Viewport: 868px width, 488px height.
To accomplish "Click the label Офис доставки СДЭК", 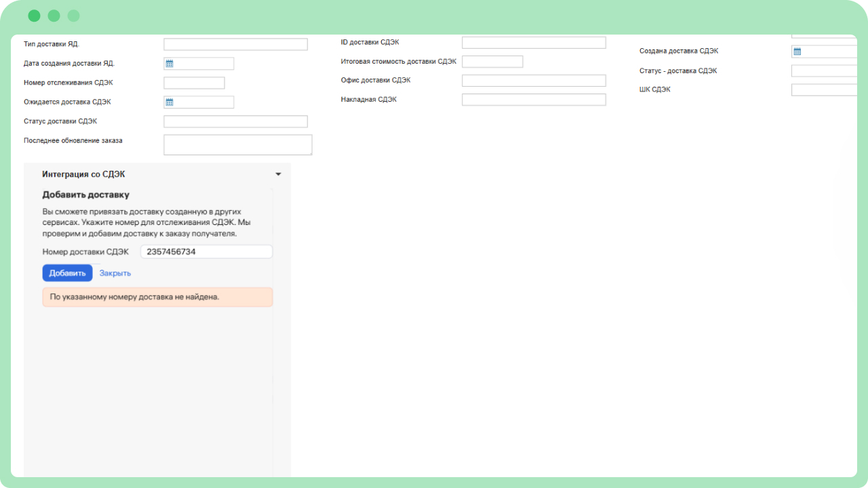I will [376, 81].
